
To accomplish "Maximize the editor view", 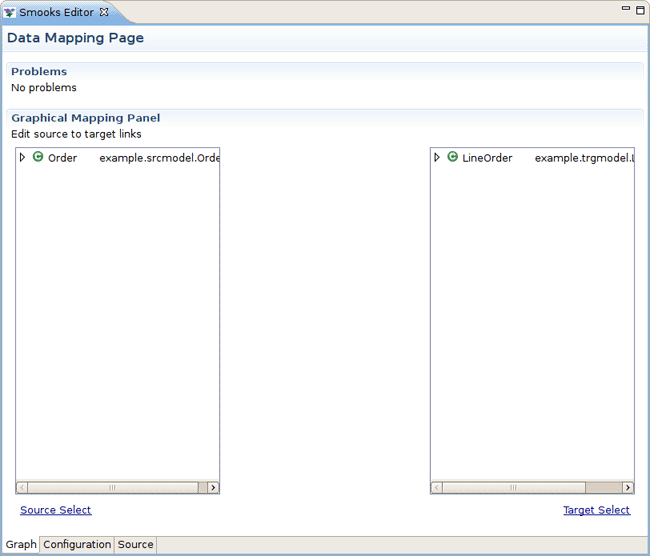I will point(640,9).
